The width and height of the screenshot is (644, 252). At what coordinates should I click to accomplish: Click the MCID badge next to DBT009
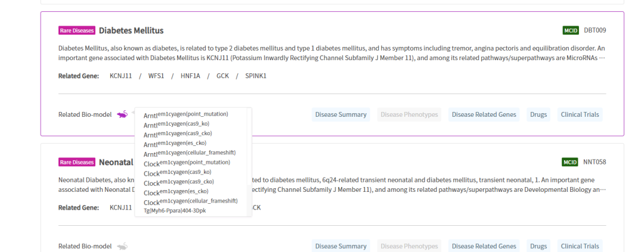click(570, 30)
